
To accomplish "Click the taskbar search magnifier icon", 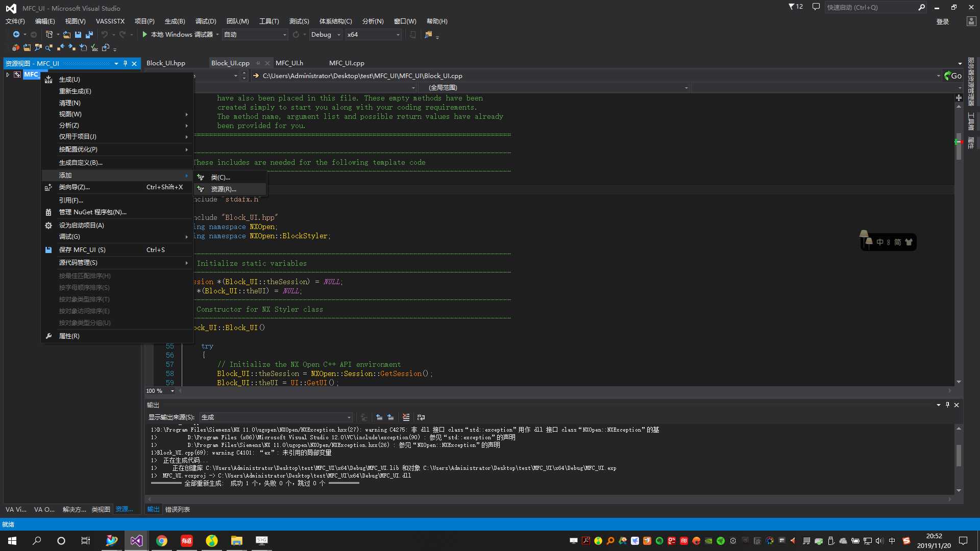I will pyautogui.click(x=37, y=541).
